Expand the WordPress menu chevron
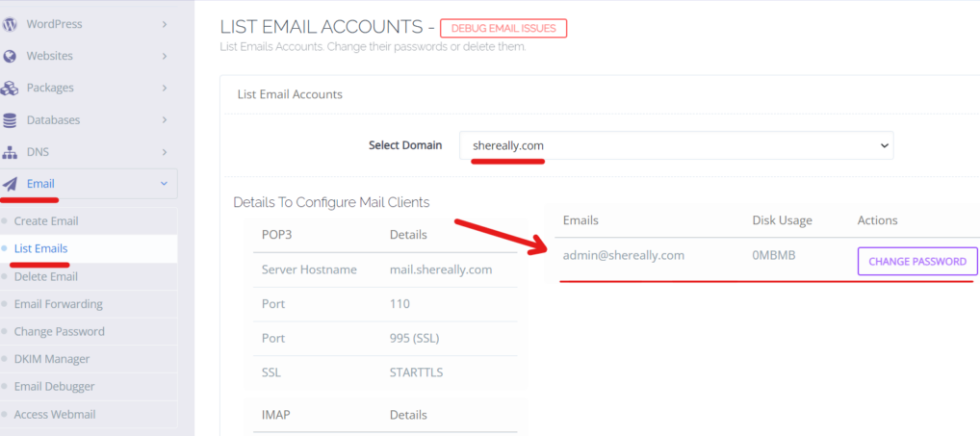 165,23
